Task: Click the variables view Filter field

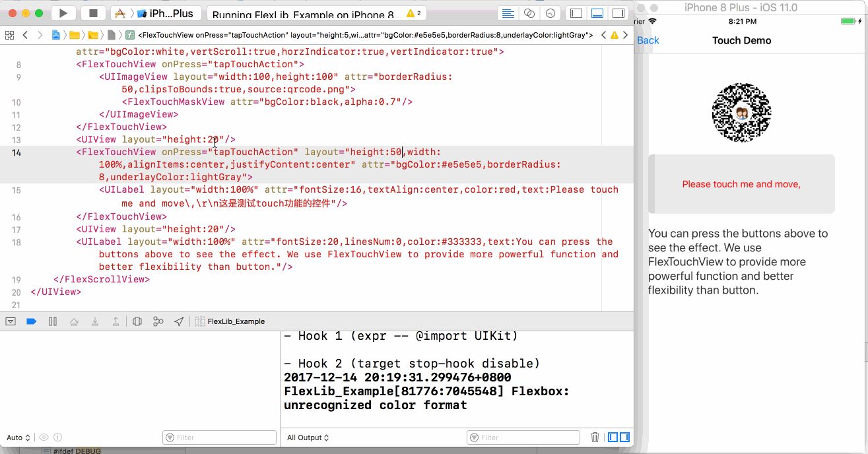Action: click(x=219, y=438)
